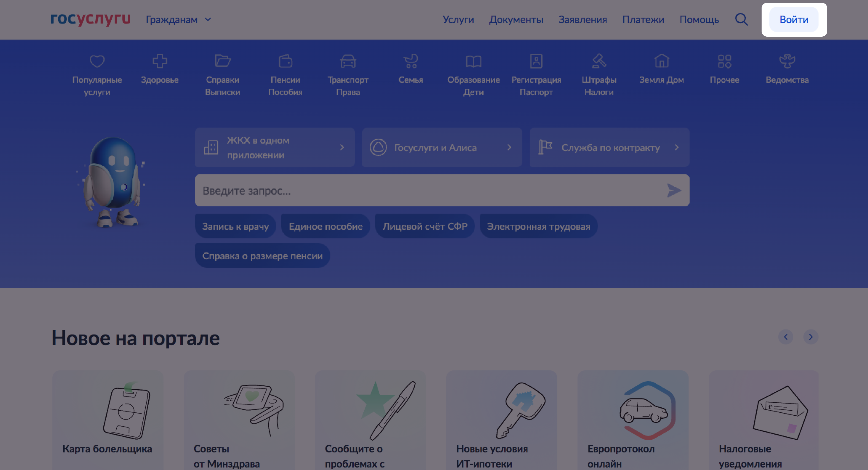Click the search magnifier icon
Viewport: 868px width, 470px height.
click(741, 19)
